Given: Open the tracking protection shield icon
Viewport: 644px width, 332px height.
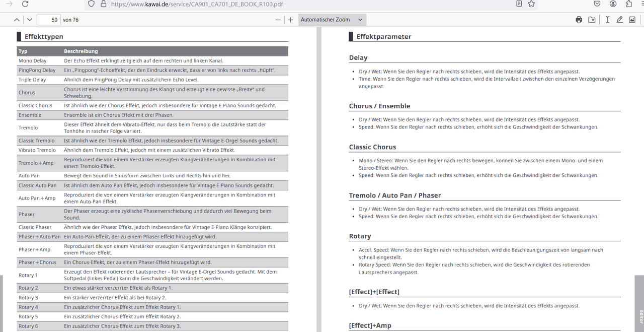Looking at the screenshot, I should coord(91,4).
